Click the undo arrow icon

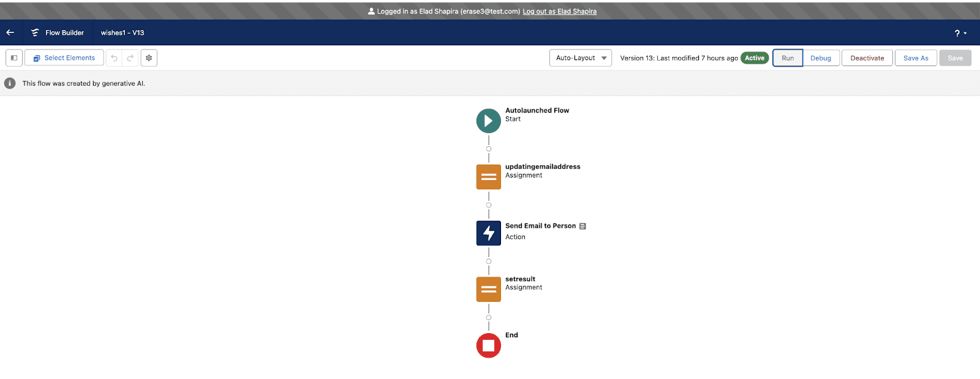[x=114, y=58]
